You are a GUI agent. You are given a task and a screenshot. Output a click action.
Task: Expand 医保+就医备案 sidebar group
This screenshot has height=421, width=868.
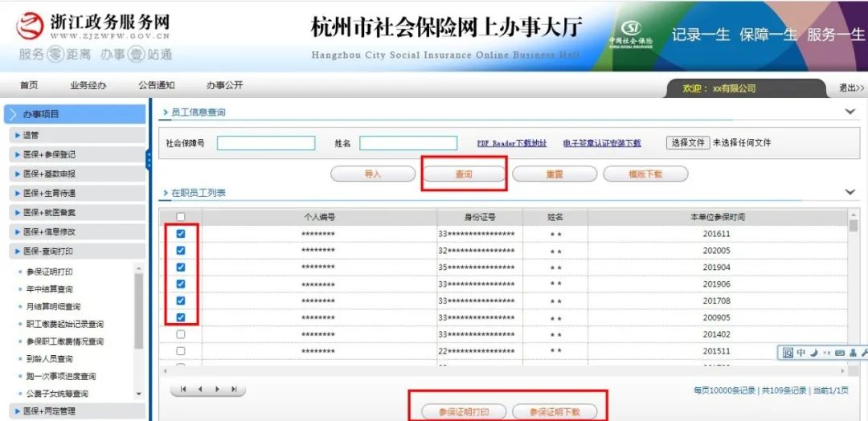[x=77, y=212]
